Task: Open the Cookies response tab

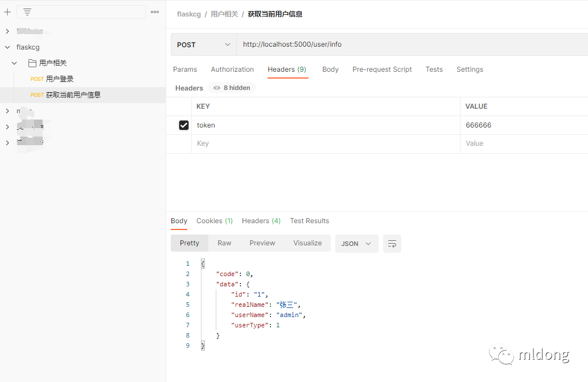Action: (214, 221)
